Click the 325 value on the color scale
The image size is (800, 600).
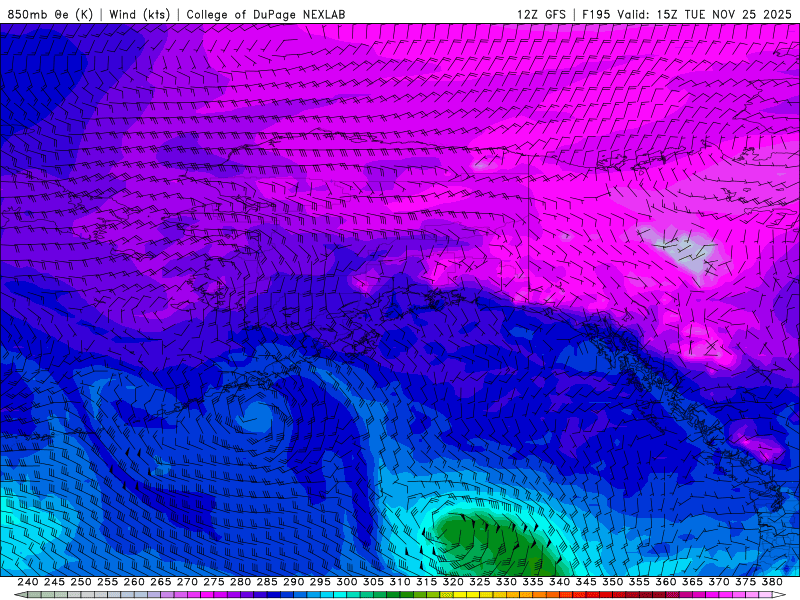click(x=480, y=582)
